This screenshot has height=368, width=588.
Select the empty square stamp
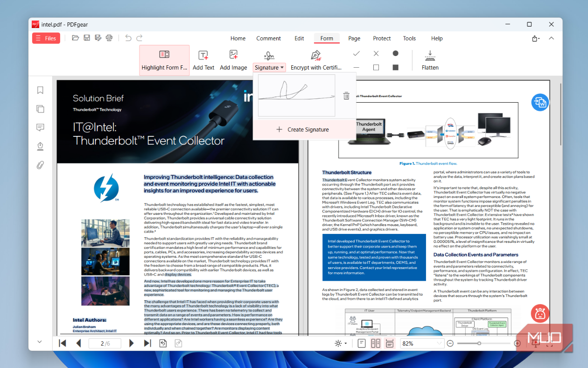point(376,68)
